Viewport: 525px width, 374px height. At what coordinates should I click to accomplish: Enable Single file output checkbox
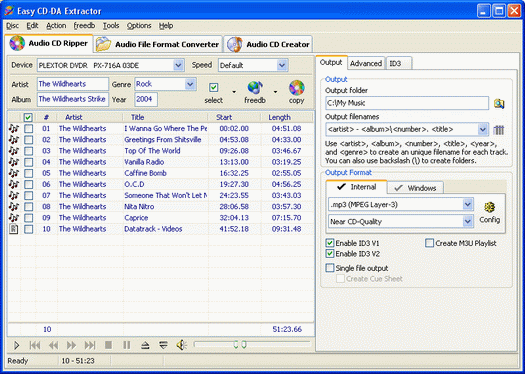(330, 268)
